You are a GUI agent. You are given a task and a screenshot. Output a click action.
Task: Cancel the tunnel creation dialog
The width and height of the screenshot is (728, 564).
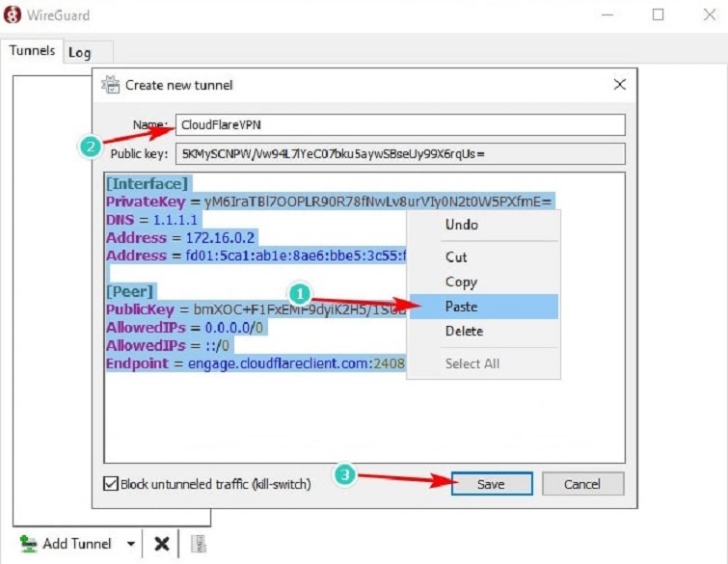point(582,484)
